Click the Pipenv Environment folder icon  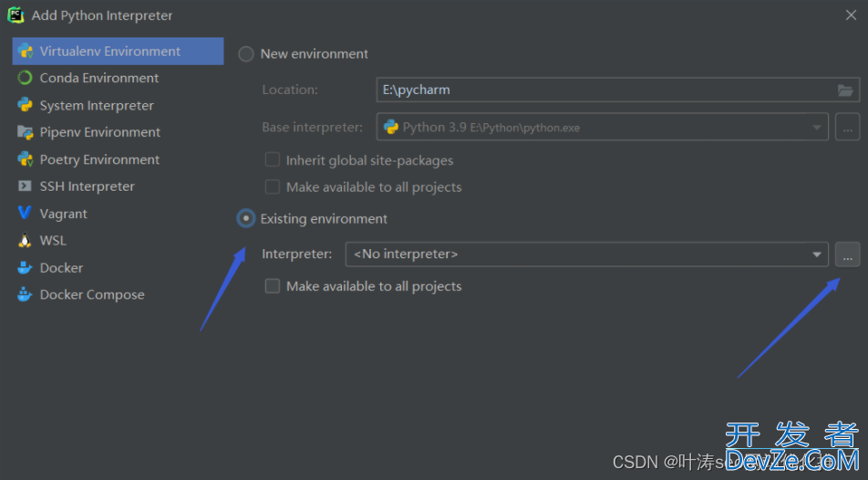25,132
